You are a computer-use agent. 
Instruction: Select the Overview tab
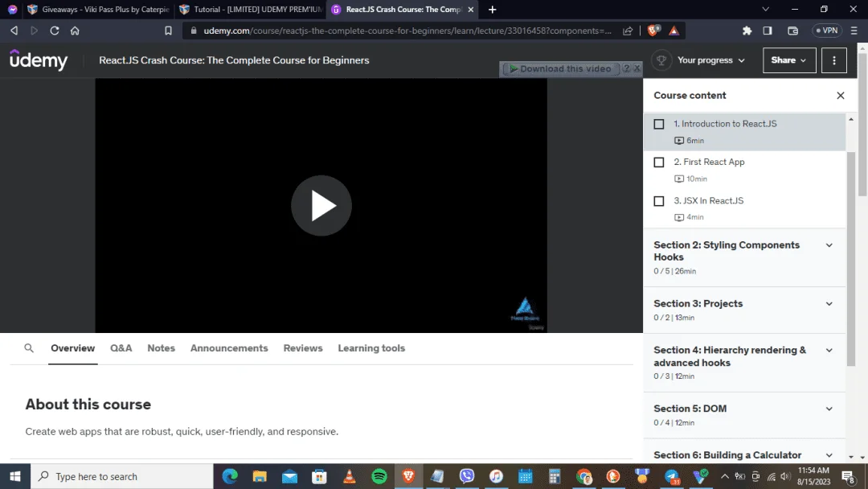(x=72, y=348)
